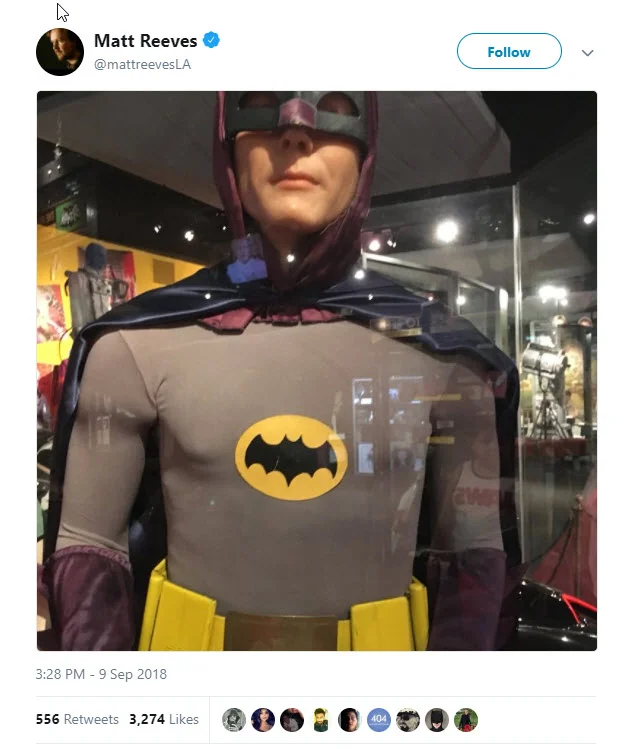Click the dark-haired woman liker avatar
The height and width of the screenshot is (749, 631).
pyautogui.click(x=263, y=719)
